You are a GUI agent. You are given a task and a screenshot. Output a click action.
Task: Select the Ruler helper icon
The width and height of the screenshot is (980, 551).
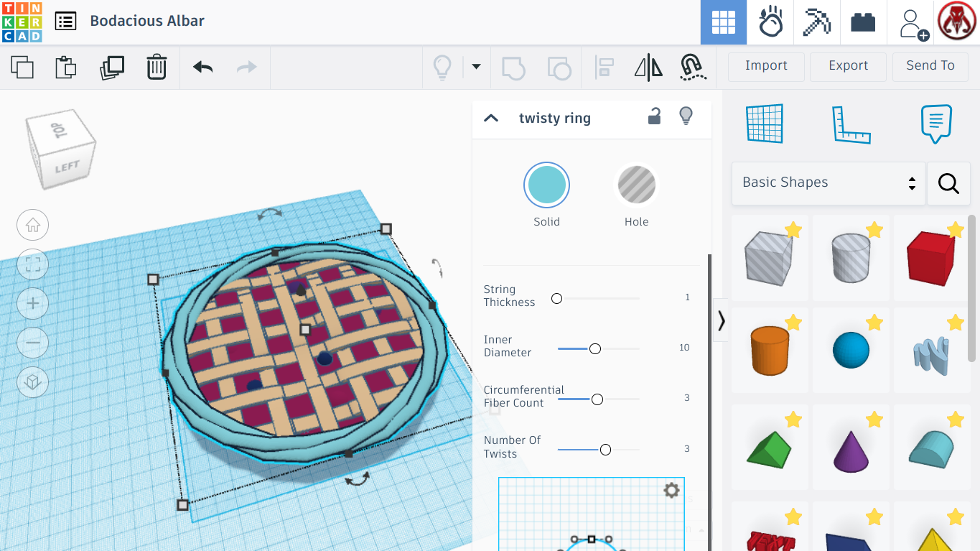click(851, 124)
